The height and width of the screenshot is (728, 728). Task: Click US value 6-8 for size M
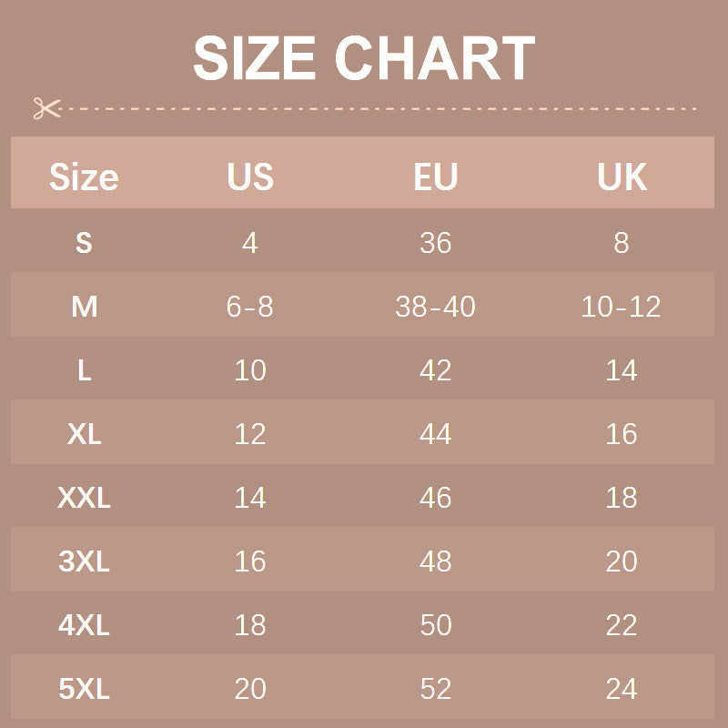coord(250,307)
